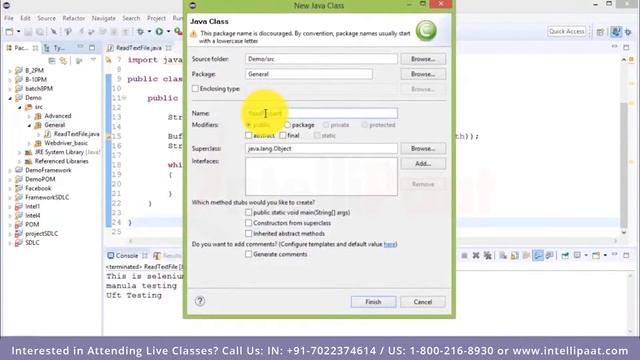The width and height of the screenshot is (640, 360).
Task: Open the Run icon dropdown arrow
Action: click(x=168, y=31)
